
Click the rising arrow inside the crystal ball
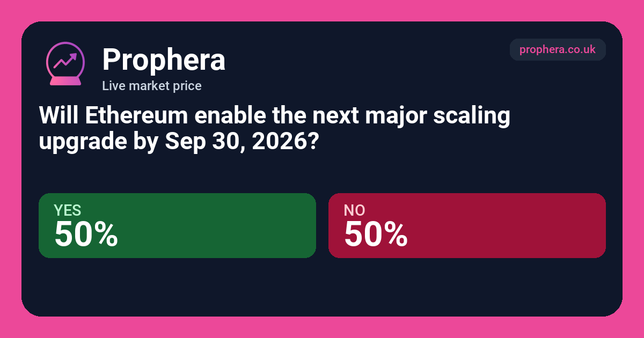(x=65, y=60)
